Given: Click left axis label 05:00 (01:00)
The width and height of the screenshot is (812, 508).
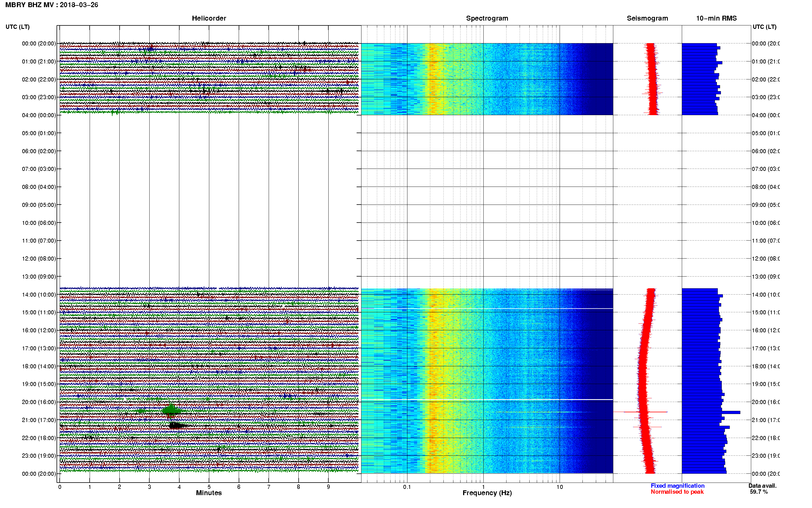Looking at the screenshot, I should click(x=39, y=133).
